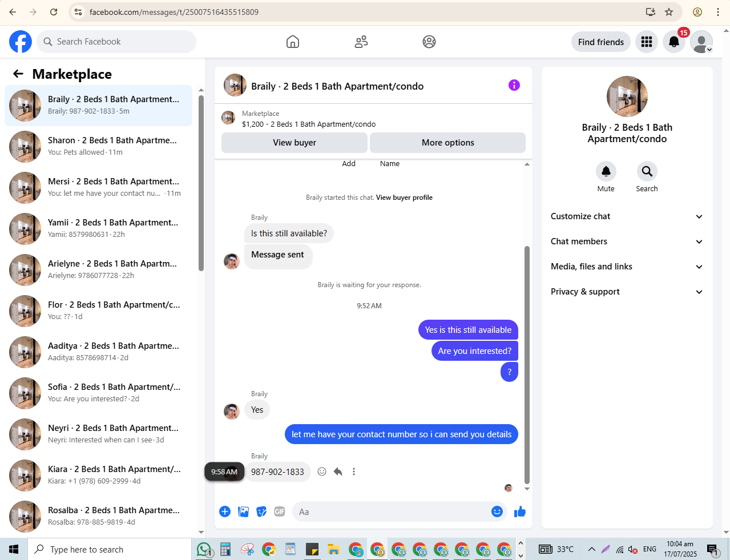Choose a GIF in the composer

tap(280, 511)
